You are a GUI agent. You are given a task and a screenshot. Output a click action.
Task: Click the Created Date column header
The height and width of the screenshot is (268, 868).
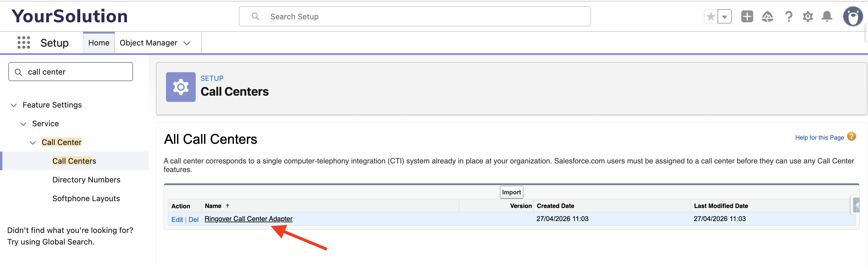pos(555,206)
